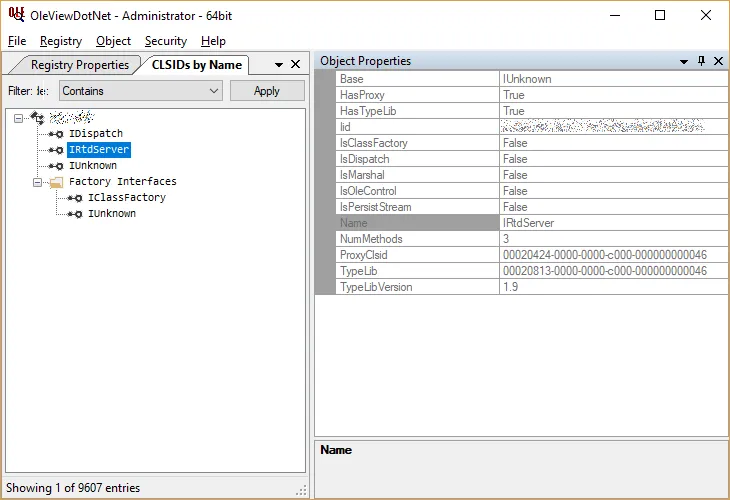This screenshot has height=500, width=730.
Task: Maximize the OleViewDotNet window
Action: (x=660, y=15)
